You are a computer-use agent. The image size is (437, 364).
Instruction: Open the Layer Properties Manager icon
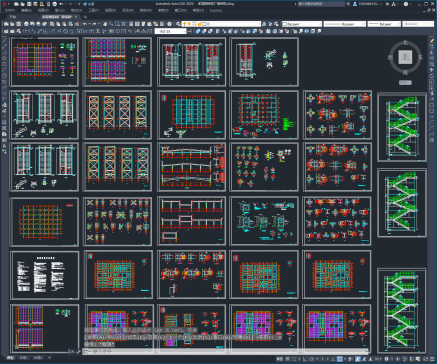[179, 24]
